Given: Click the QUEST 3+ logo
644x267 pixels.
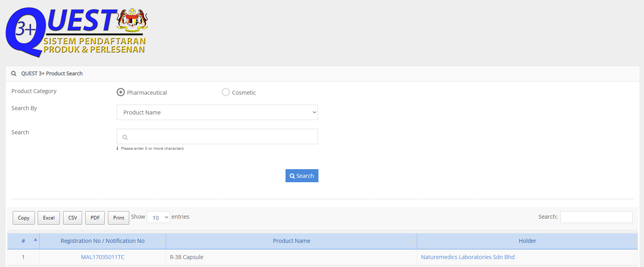Looking at the screenshot, I should coord(77,32).
